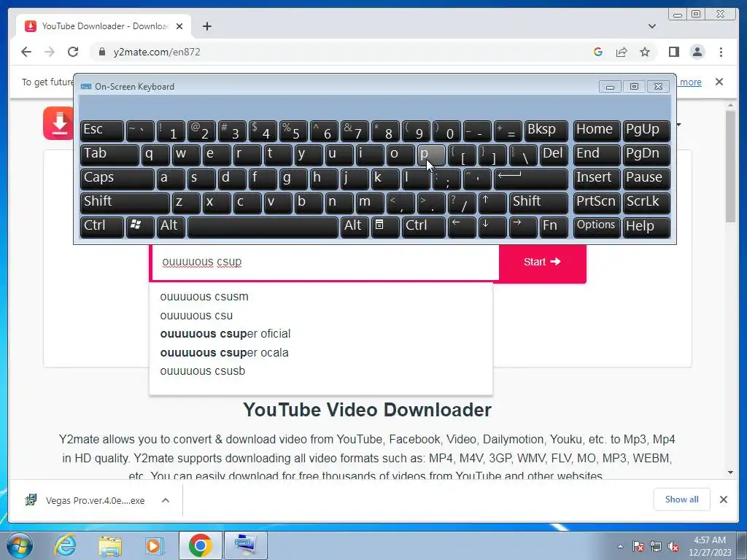747x560 pixels.
Task: Launch Internet Explorer from taskbar
Action: 64,545
